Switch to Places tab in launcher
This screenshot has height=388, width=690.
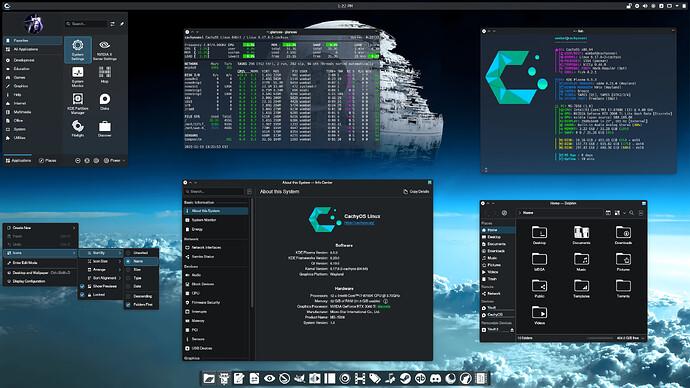pyautogui.click(x=48, y=161)
